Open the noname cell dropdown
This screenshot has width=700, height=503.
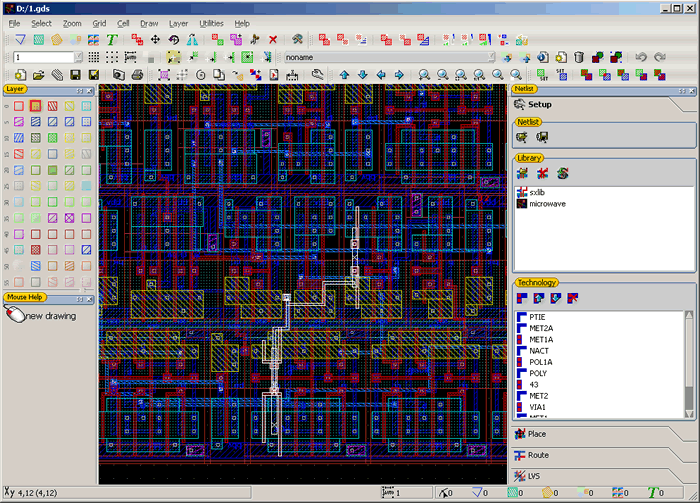(x=491, y=57)
